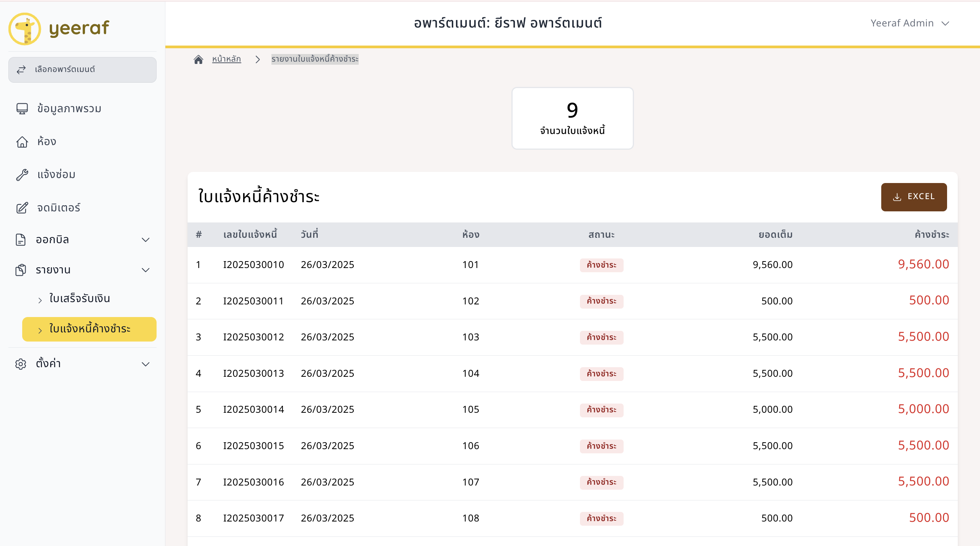Click room number 104 cell
The image size is (980, 546).
point(471,373)
